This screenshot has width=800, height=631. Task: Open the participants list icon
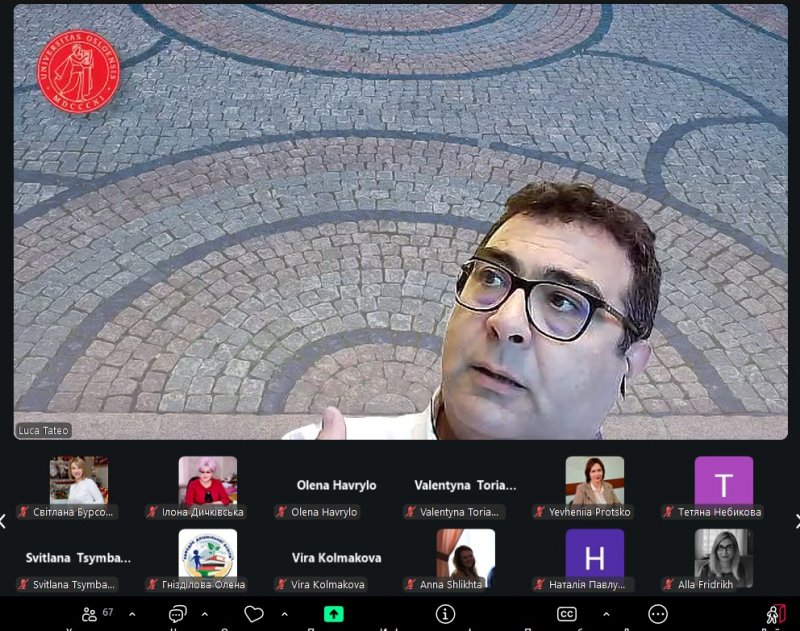point(90,614)
